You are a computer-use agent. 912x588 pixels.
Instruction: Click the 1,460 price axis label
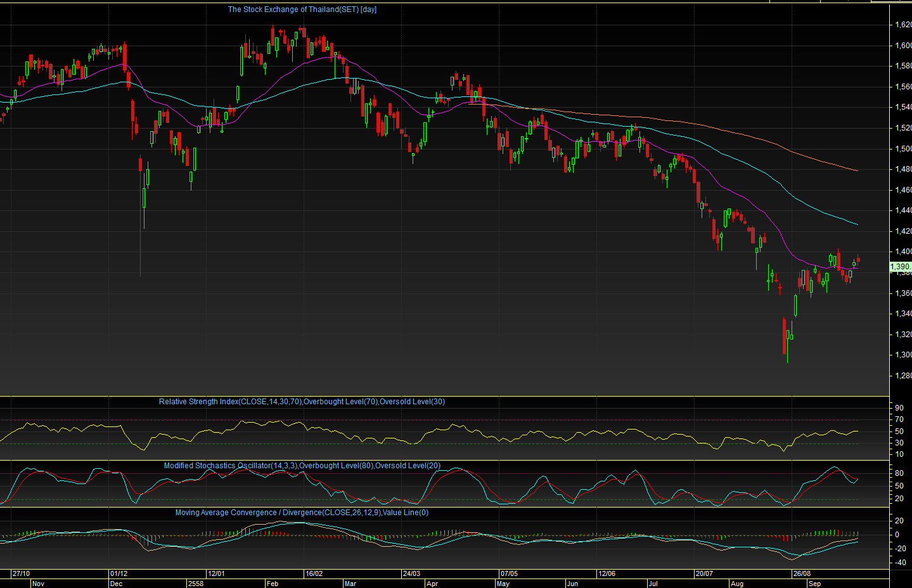click(903, 190)
